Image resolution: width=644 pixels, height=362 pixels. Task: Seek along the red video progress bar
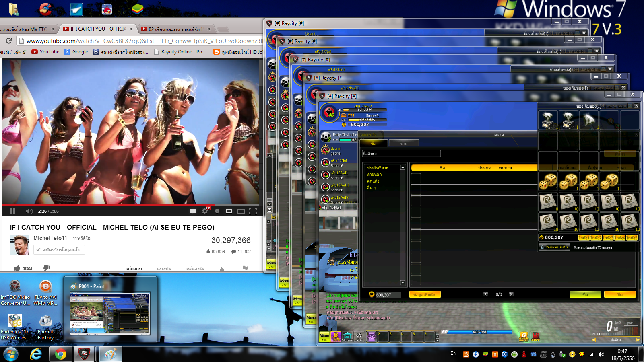tap(131, 205)
